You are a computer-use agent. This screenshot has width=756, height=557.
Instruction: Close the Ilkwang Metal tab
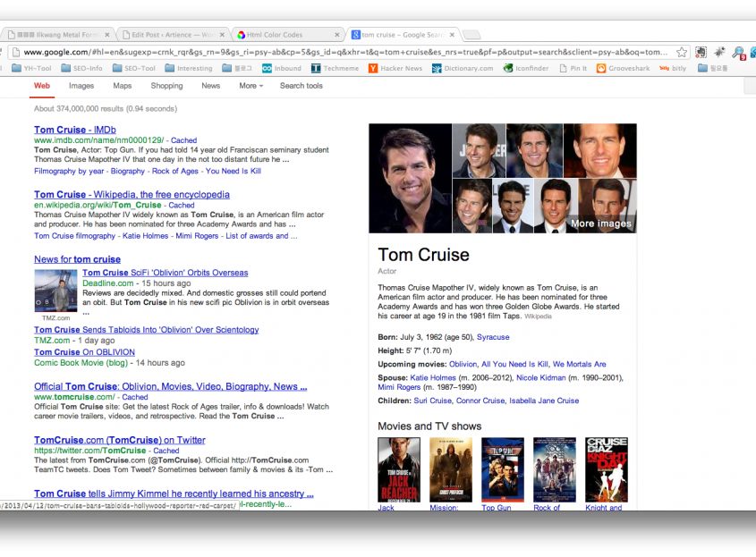[x=107, y=35]
